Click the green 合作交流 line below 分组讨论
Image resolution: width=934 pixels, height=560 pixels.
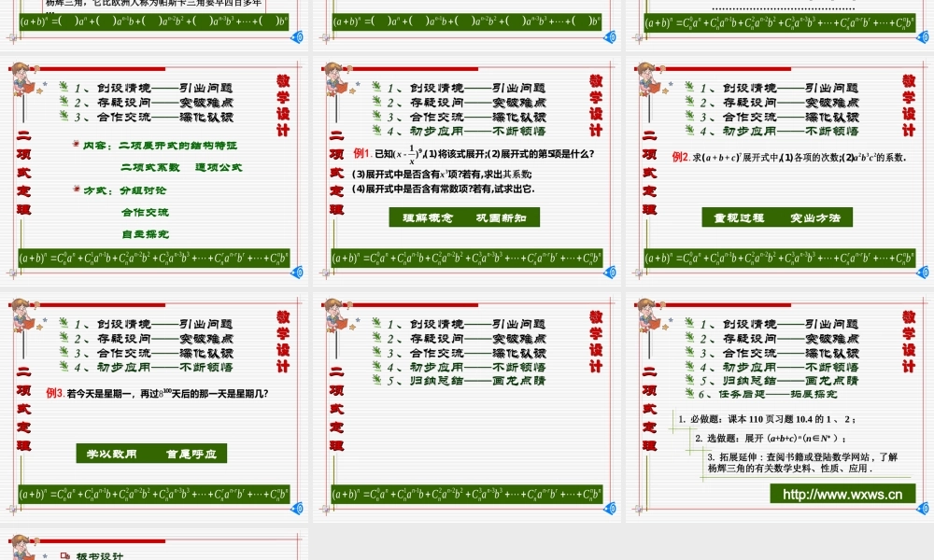click(x=145, y=213)
